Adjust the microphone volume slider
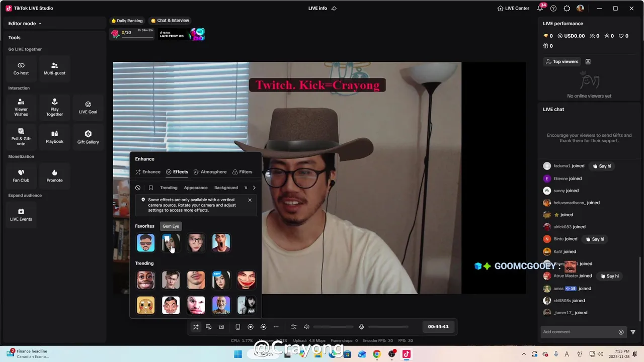This screenshot has width=644, height=362. (x=388, y=327)
